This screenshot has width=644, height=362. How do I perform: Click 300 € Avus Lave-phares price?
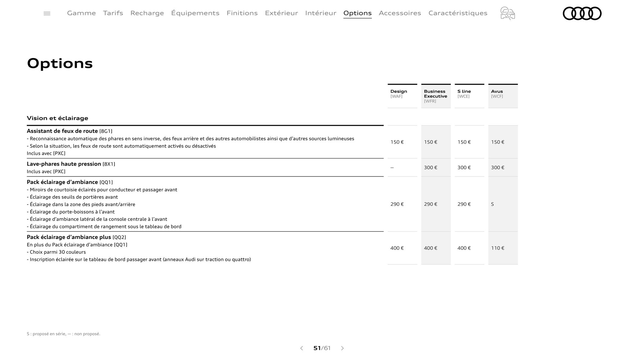[498, 167]
